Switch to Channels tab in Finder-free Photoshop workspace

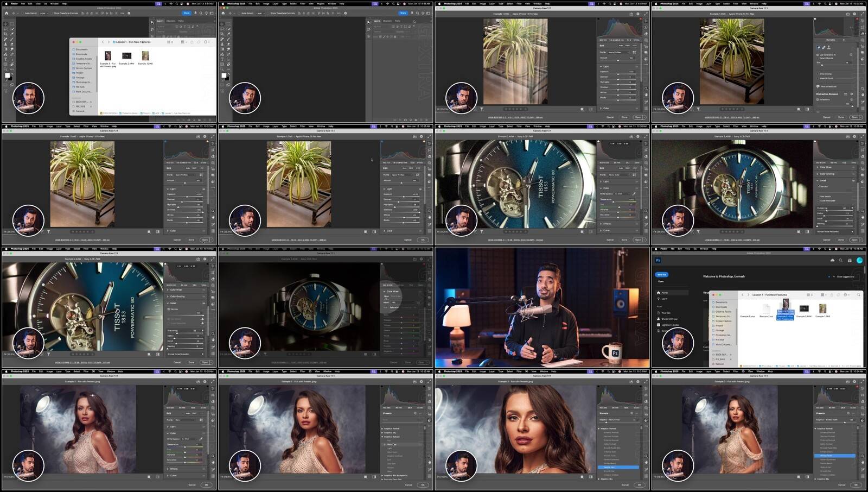[x=387, y=21]
